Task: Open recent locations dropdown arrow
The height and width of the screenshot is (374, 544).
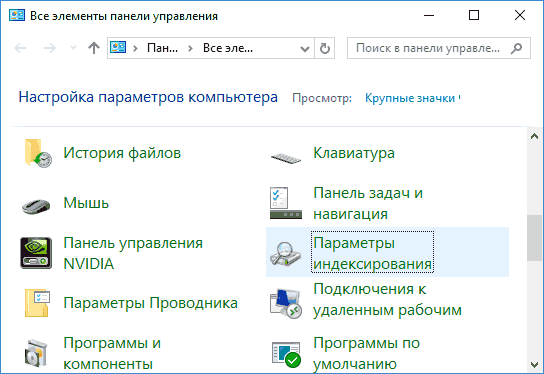Action: (73, 48)
